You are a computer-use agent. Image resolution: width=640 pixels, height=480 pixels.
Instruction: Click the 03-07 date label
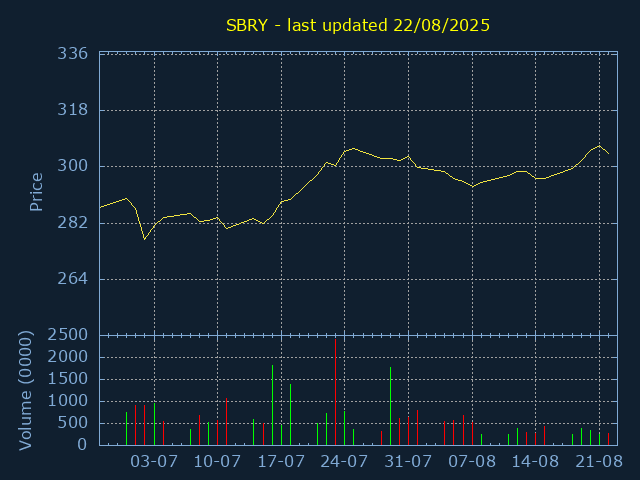pyautogui.click(x=154, y=462)
